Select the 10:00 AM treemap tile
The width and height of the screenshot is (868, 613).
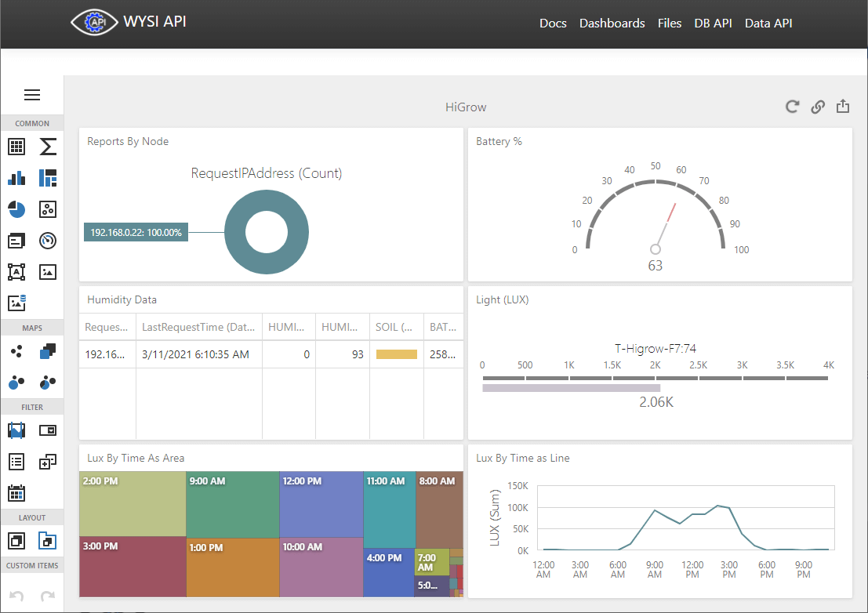[321, 568]
